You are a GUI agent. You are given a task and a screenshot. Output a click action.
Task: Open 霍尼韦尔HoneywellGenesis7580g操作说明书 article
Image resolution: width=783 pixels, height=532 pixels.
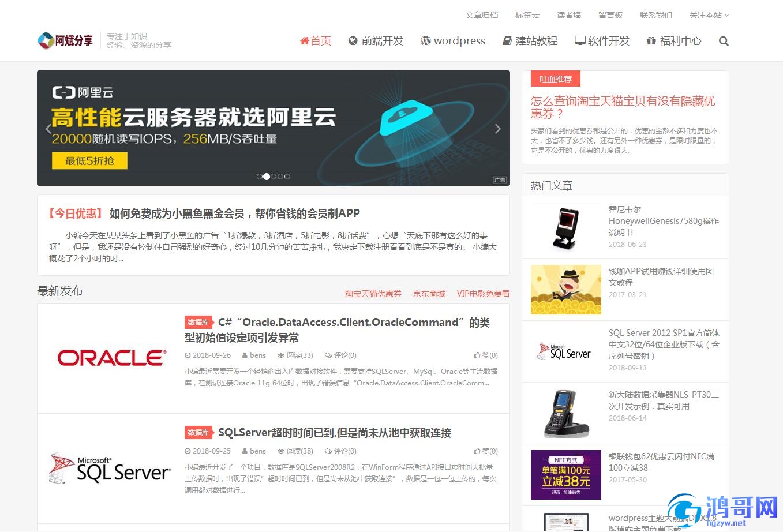point(664,221)
